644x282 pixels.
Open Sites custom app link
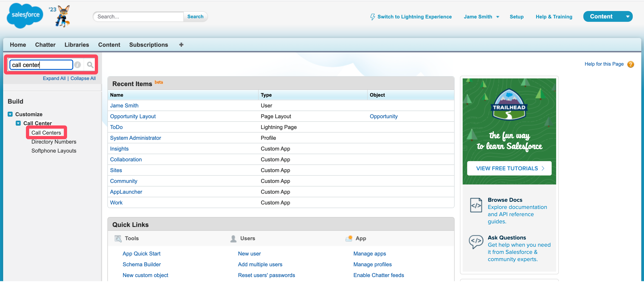point(116,170)
